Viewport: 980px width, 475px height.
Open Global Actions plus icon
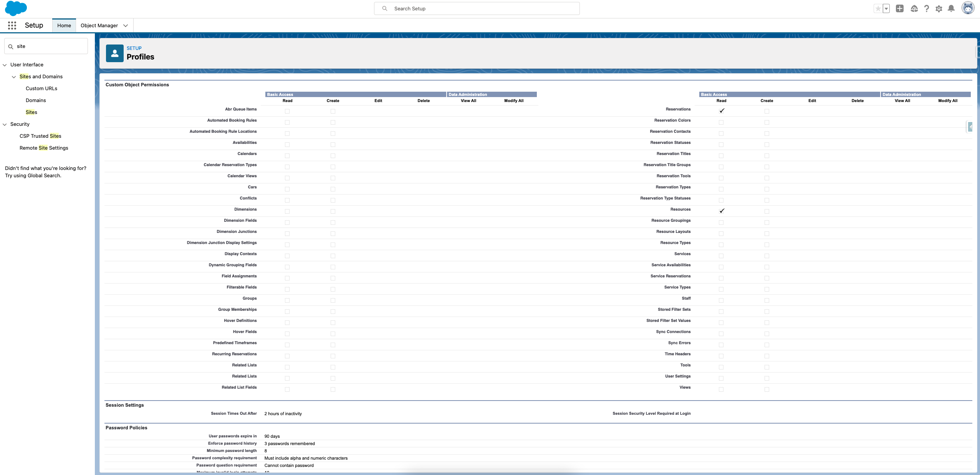[899, 8]
